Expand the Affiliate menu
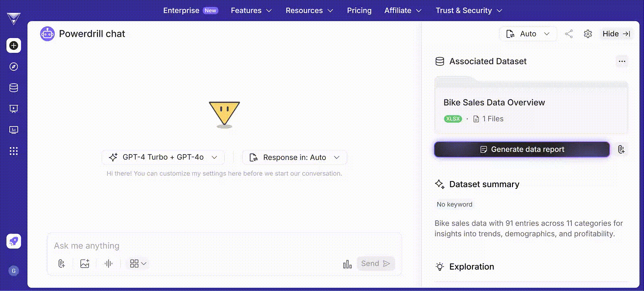The height and width of the screenshot is (291, 644). pos(403,11)
